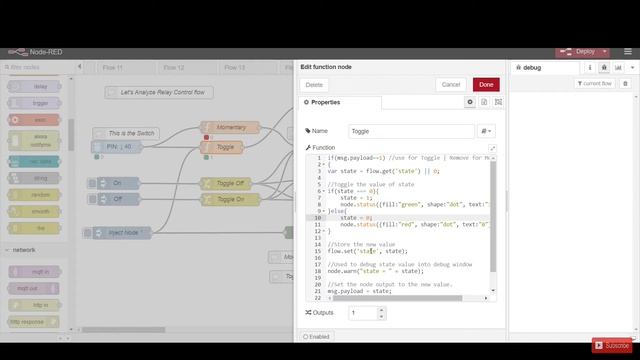
Task: Click the Outputs number field
Action: (x=363, y=313)
